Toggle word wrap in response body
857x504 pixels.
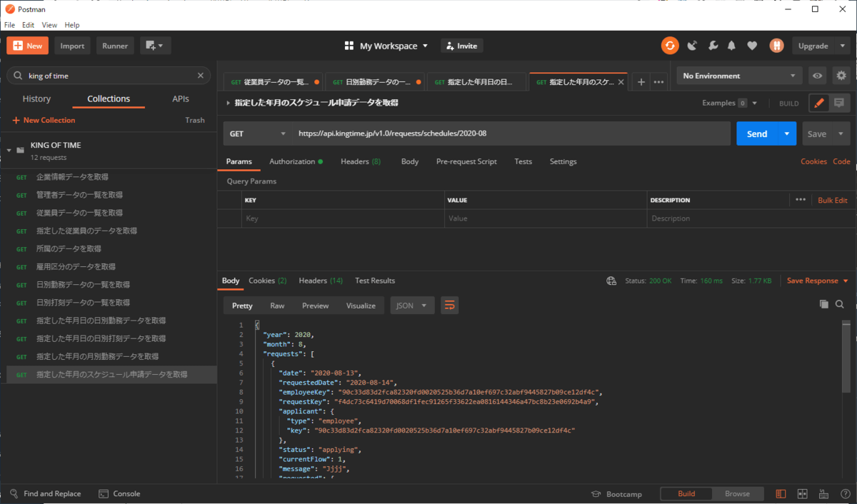point(449,306)
